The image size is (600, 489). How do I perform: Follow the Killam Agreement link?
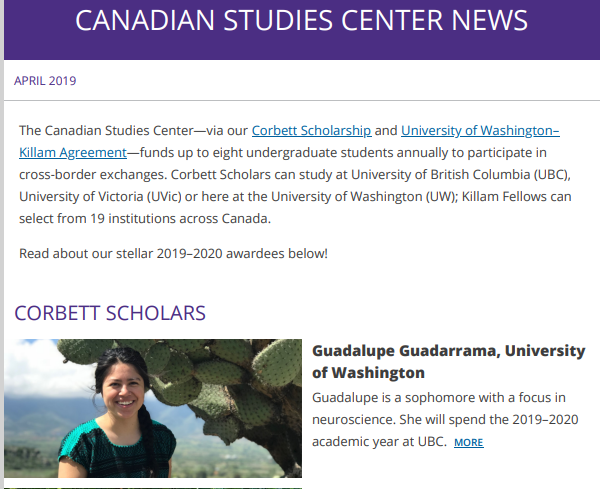(x=73, y=153)
